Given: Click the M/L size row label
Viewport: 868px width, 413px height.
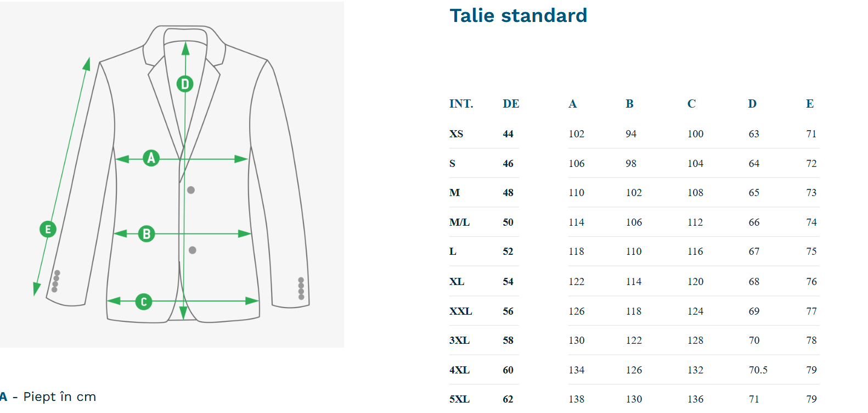Looking at the screenshot, I should [459, 222].
